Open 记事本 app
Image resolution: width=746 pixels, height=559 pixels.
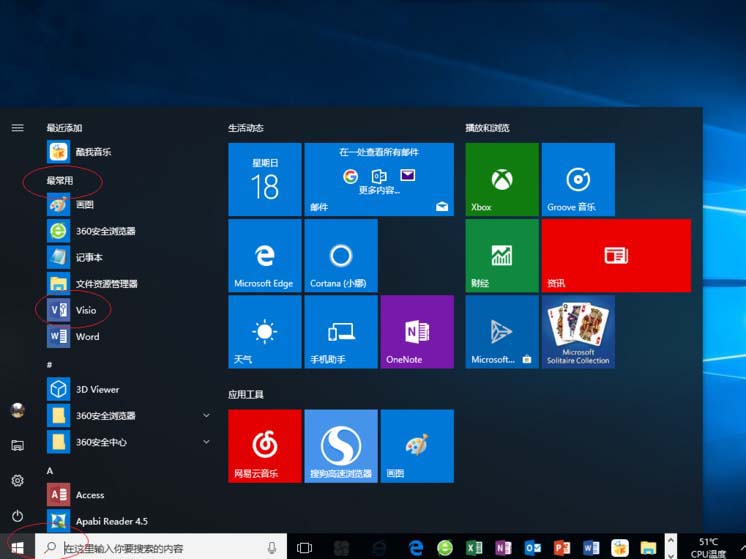point(128,257)
